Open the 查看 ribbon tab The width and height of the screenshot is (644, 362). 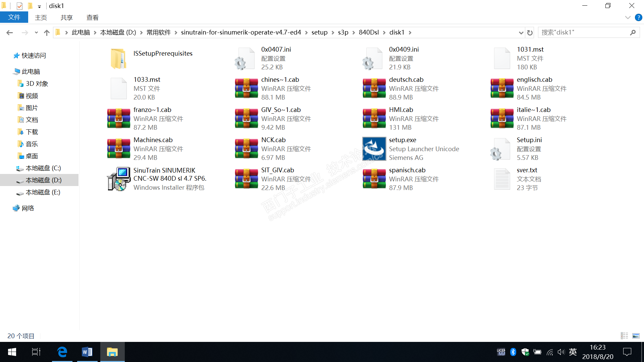click(x=92, y=17)
